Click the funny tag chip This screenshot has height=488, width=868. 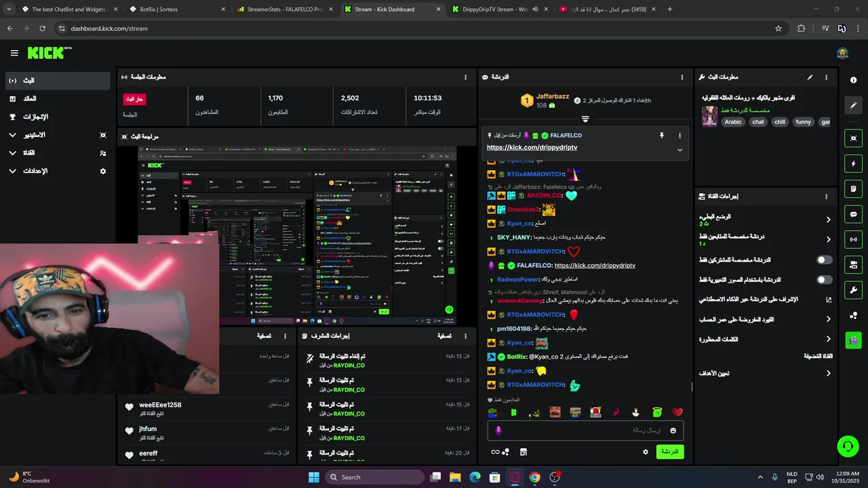tap(803, 122)
